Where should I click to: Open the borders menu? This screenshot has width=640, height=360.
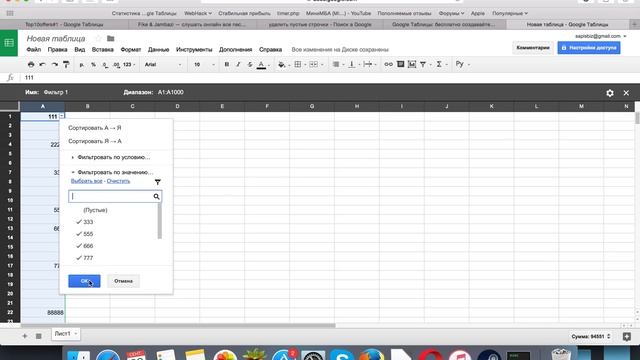300,64
